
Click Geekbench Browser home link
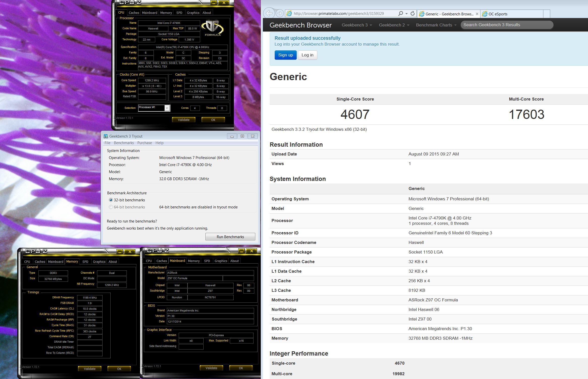click(x=300, y=25)
